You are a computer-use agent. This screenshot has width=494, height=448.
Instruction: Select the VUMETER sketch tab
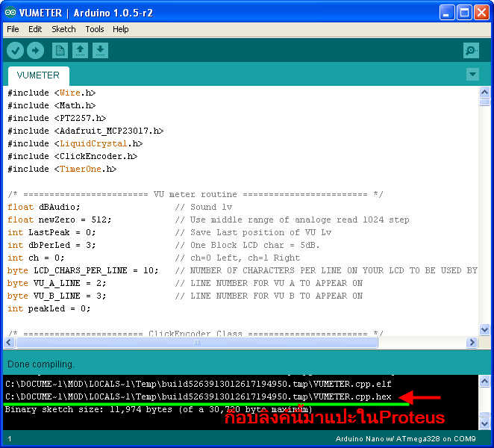coord(39,75)
